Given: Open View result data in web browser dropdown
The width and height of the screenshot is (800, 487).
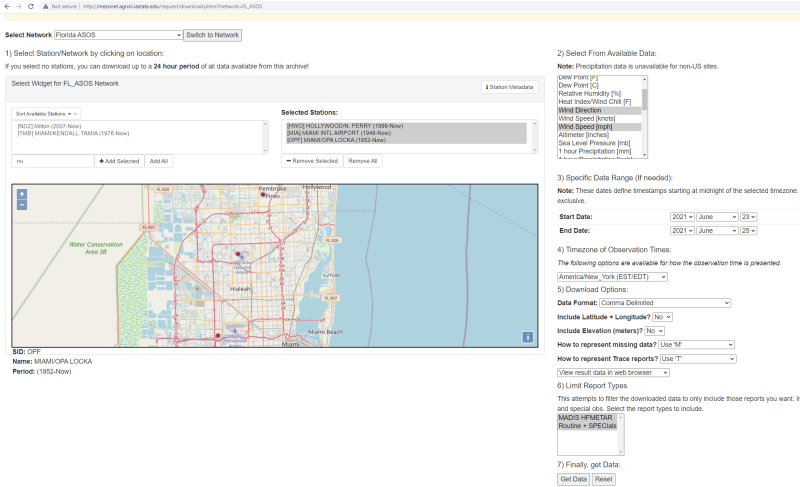Looking at the screenshot, I should [x=613, y=373].
